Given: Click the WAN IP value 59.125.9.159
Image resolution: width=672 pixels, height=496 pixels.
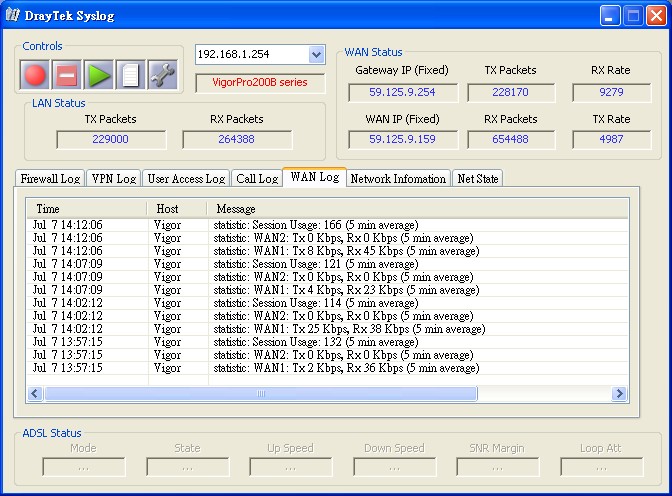Looking at the screenshot, I should (402, 139).
